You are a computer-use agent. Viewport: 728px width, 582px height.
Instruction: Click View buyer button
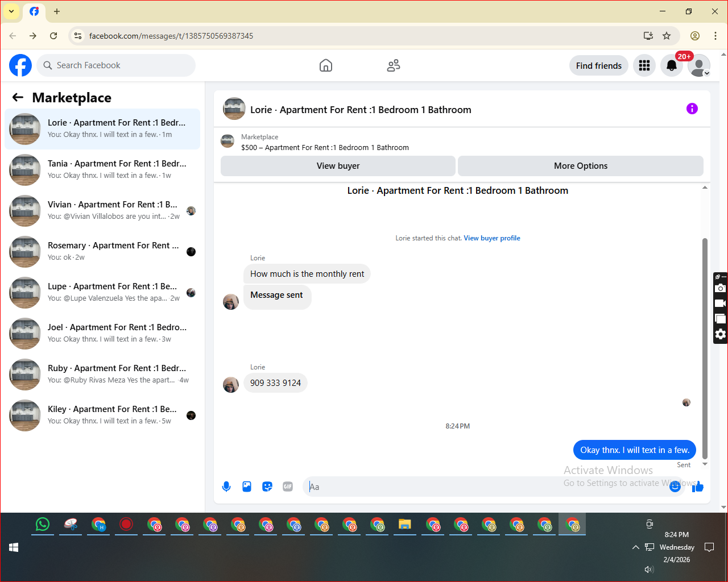(338, 166)
